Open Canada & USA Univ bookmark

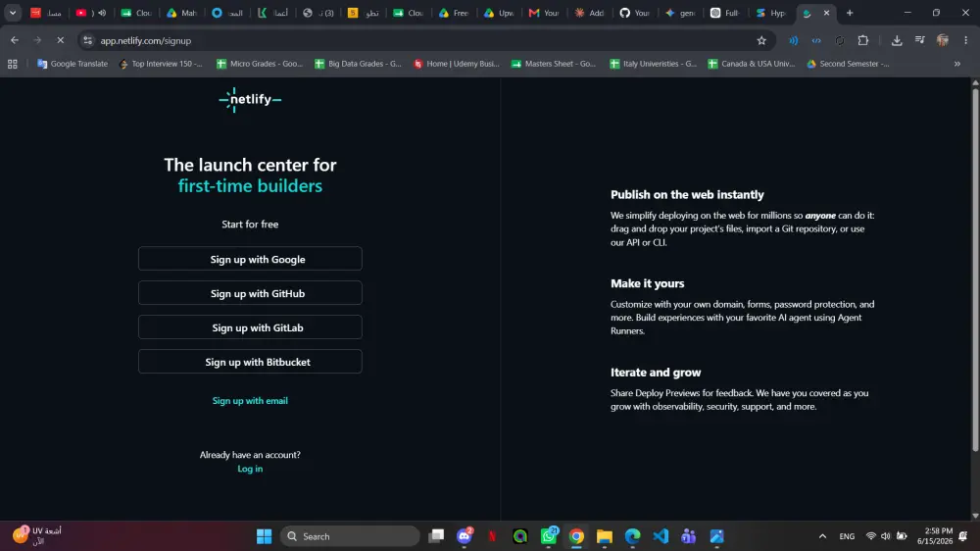752,64
